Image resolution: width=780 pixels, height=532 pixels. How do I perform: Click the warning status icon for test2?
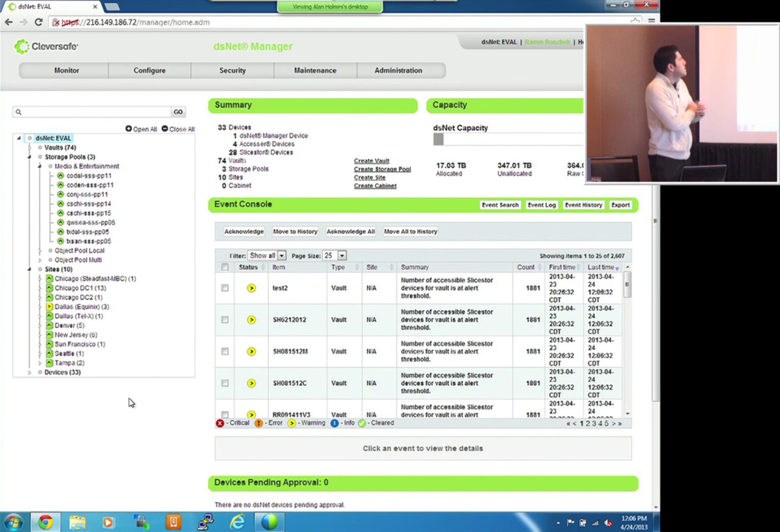coord(251,288)
